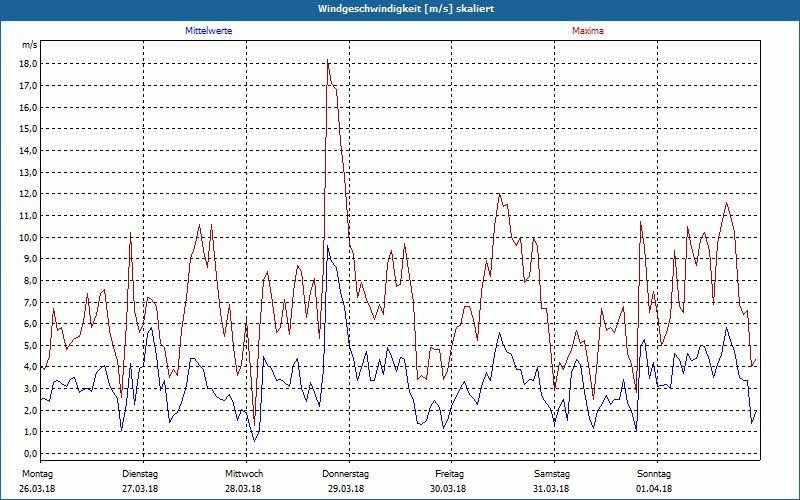The width and height of the screenshot is (800, 500).
Task: Click the Dienstag day label
Action: [x=140, y=474]
